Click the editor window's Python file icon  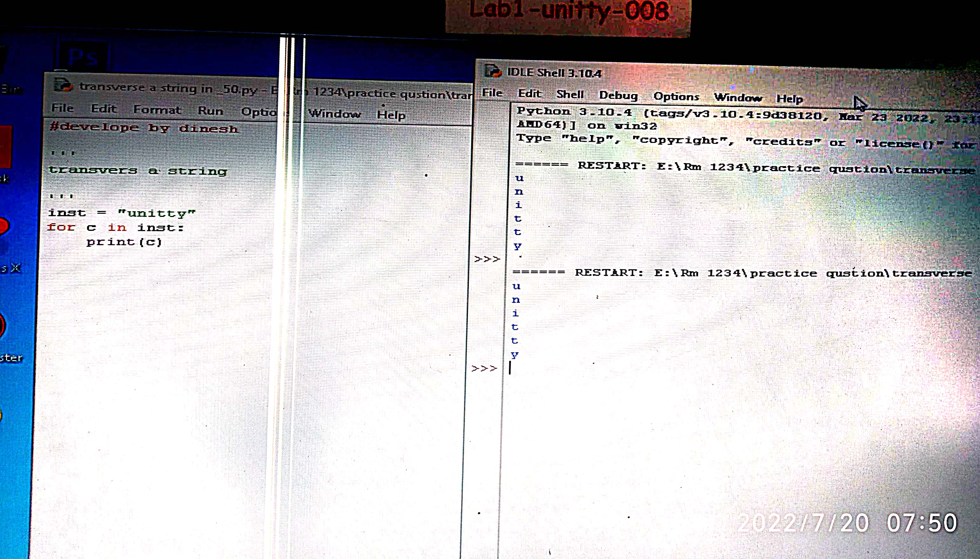tap(63, 85)
